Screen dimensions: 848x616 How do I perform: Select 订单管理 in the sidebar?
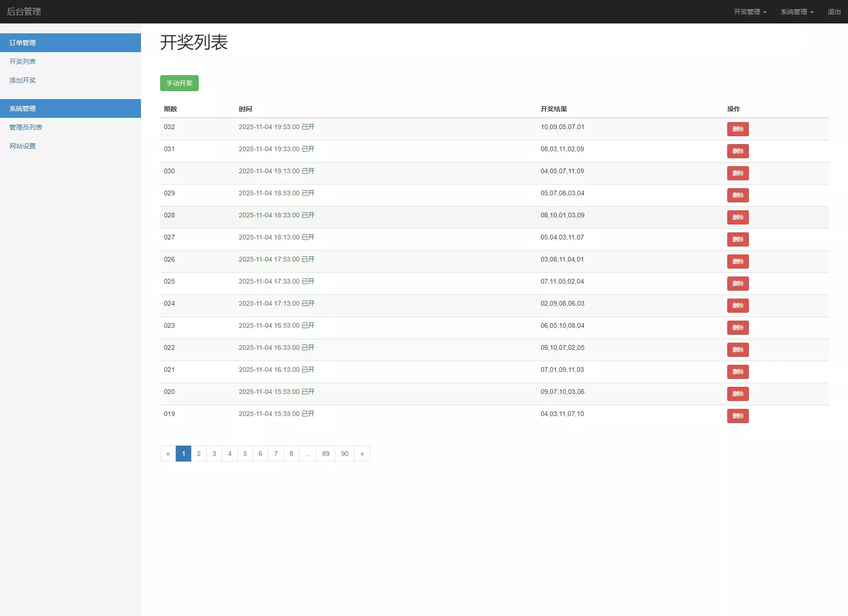[x=22, y=43]
